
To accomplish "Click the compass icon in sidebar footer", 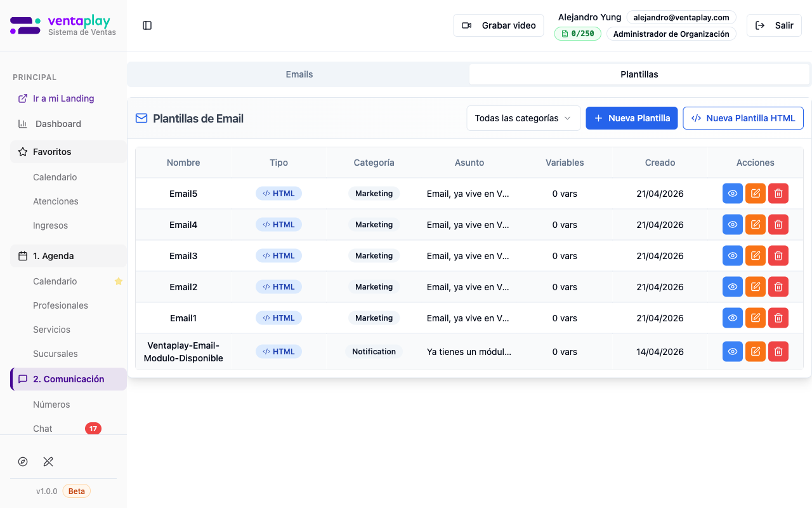I will pos(23,462).
